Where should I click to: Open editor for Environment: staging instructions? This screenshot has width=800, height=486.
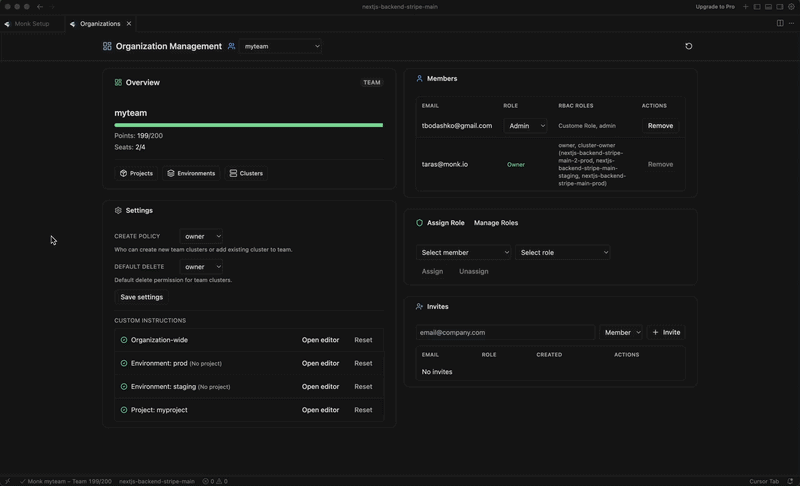[x=320, y=387]
